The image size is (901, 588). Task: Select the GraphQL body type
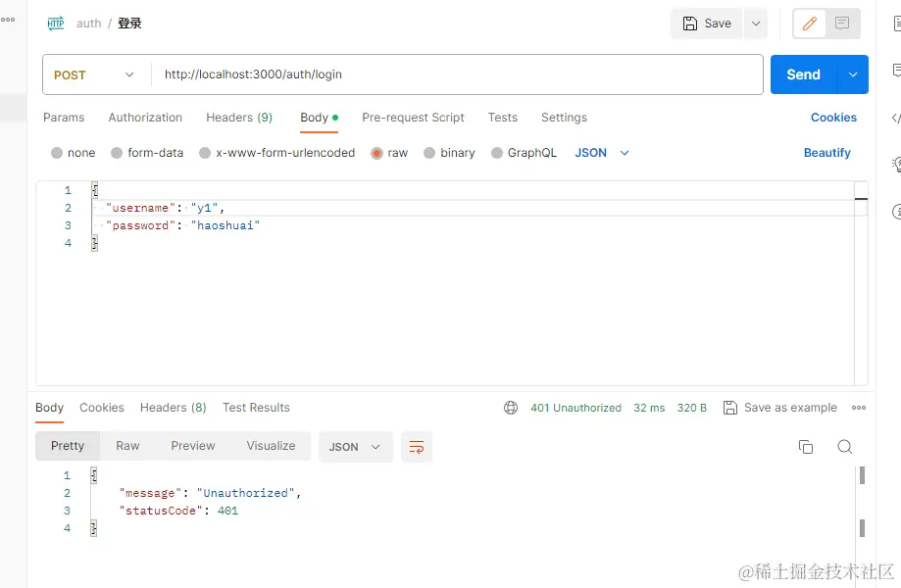[x=497, y=153]
